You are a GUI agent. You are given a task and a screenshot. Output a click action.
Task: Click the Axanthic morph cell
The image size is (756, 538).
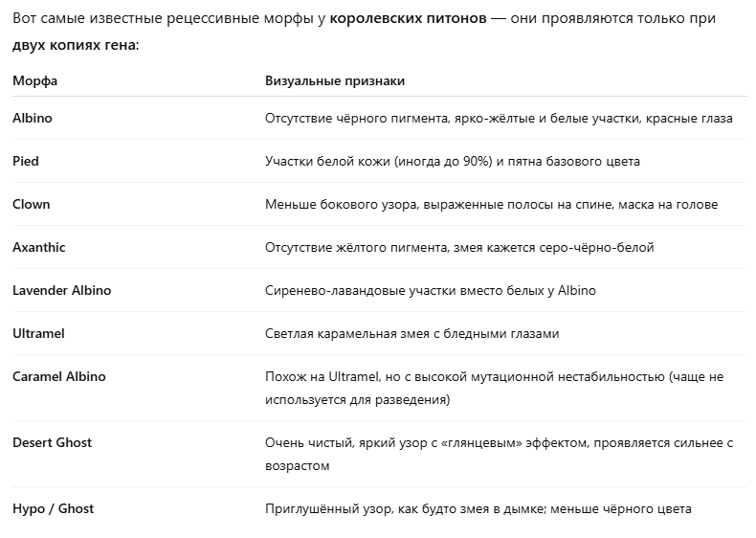(x=39, y=247)
